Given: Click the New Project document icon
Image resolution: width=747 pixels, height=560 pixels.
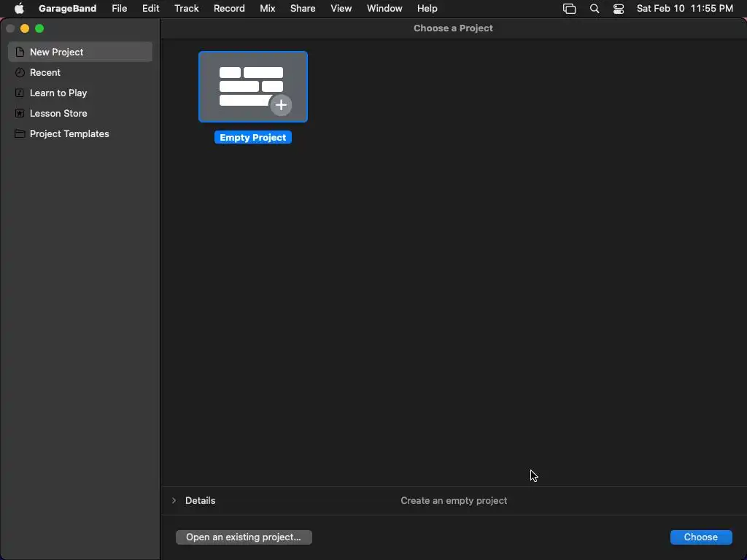Looking at the screenshot, I should [x=20, y=52].
